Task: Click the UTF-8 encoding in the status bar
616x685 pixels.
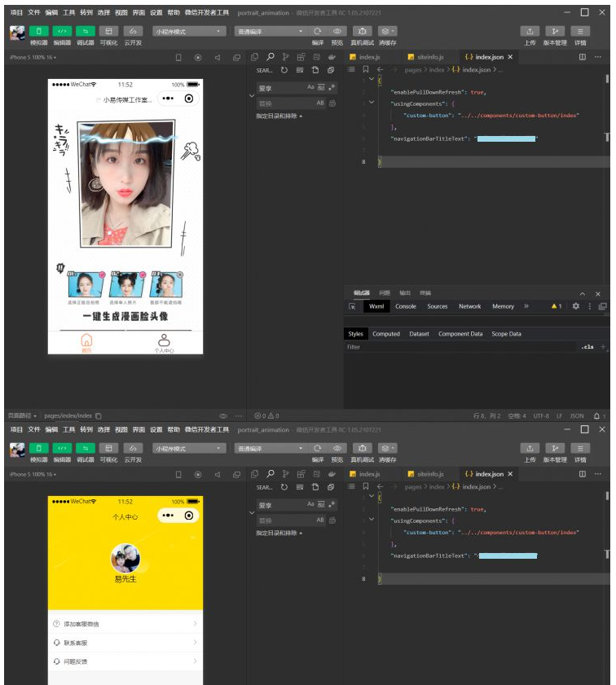Action: [541, 416]
